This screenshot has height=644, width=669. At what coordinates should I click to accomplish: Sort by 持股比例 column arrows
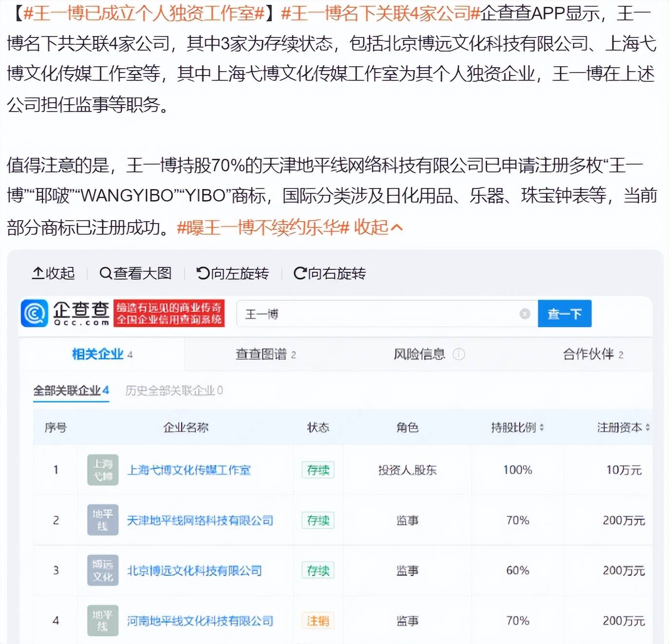pyautogui.click(x=541, y=428)
